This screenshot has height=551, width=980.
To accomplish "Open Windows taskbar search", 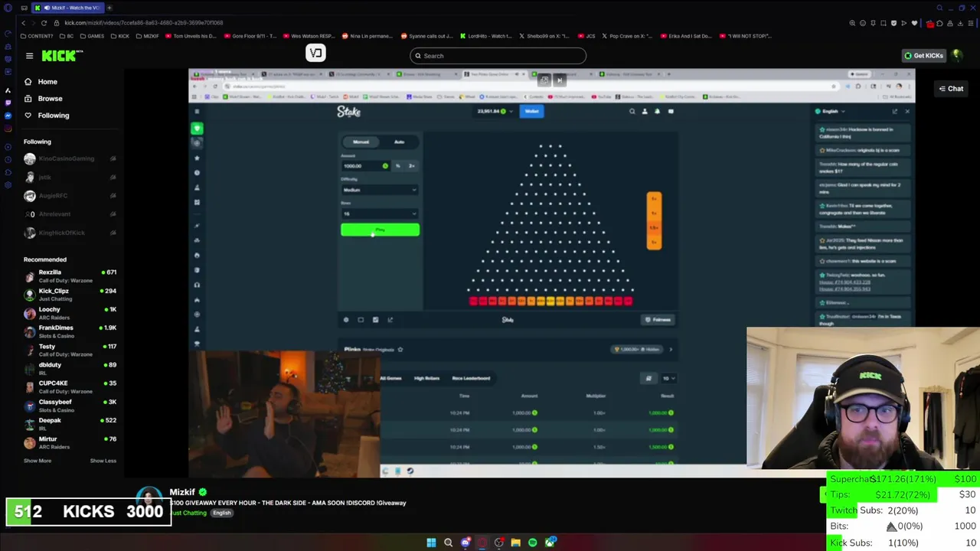I will tap(448, 543).
